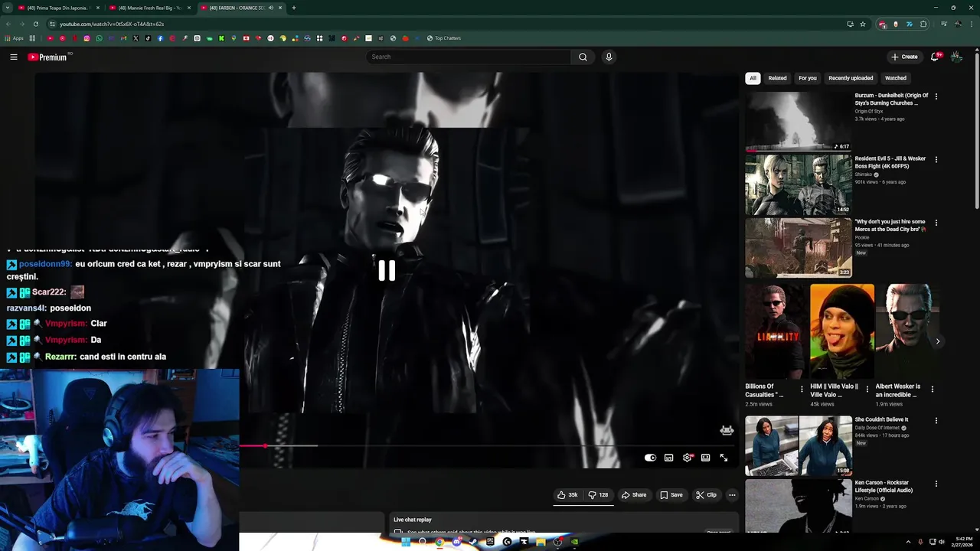
Task: Click the browser address bar URL
Action: 112,24
